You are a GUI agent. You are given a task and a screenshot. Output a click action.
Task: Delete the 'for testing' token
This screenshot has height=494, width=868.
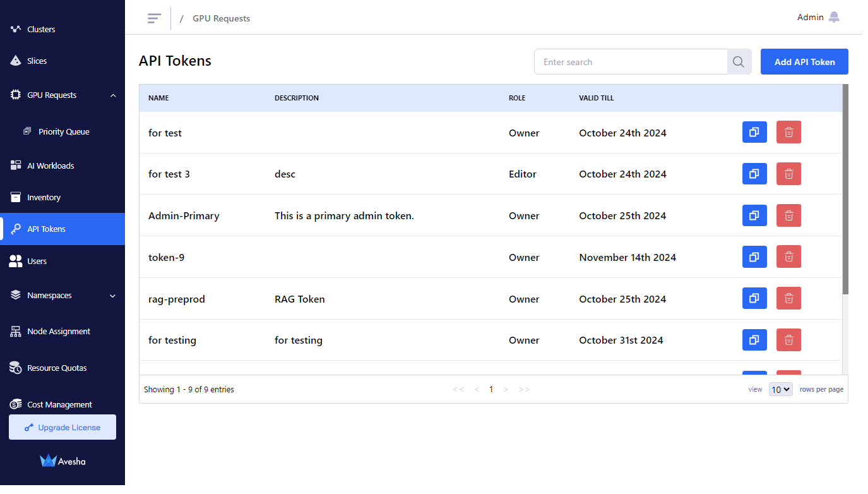pos(788,340)
